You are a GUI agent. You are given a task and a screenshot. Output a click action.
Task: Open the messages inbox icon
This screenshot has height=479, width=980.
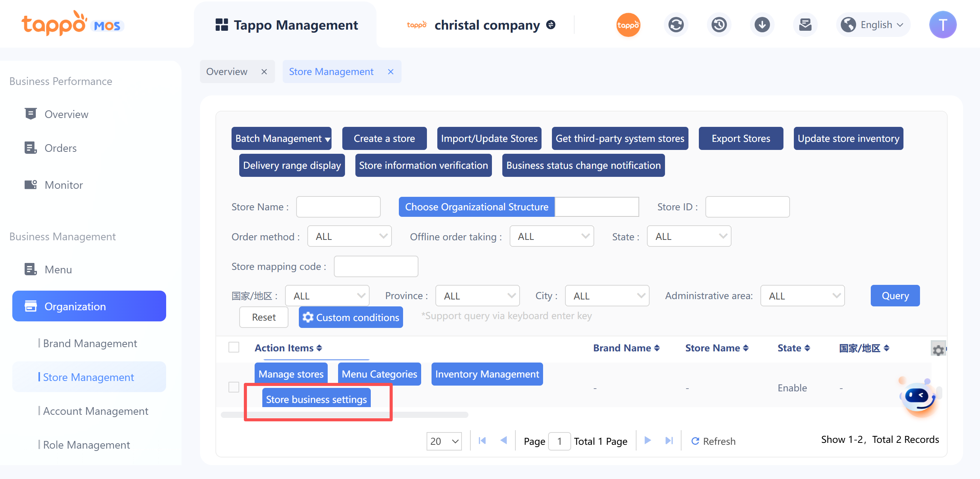pos(805,25)
